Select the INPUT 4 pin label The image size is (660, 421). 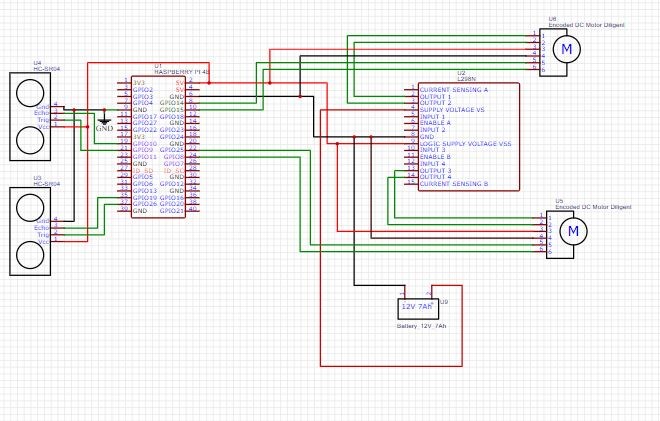[x=432, y=163]
